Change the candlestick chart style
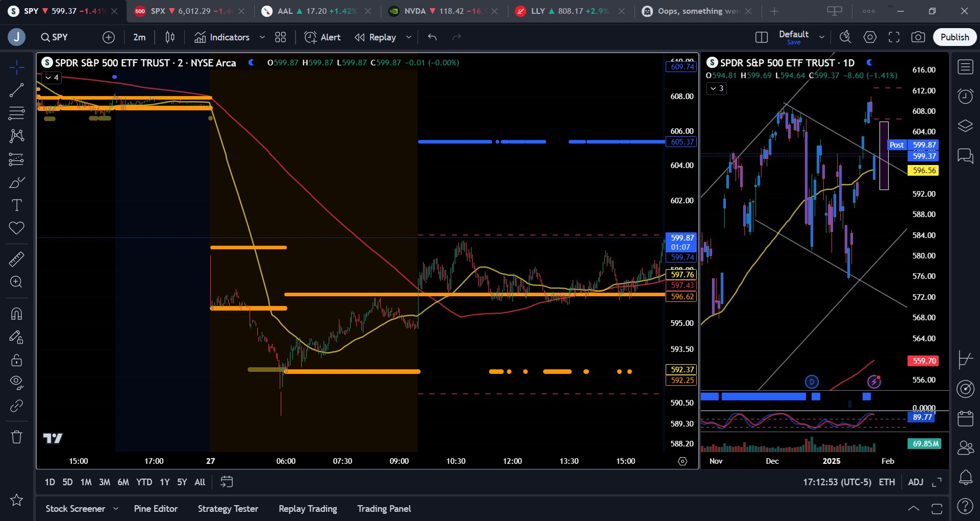The height and width of the screenshot is (521, 980). (170, 37)
